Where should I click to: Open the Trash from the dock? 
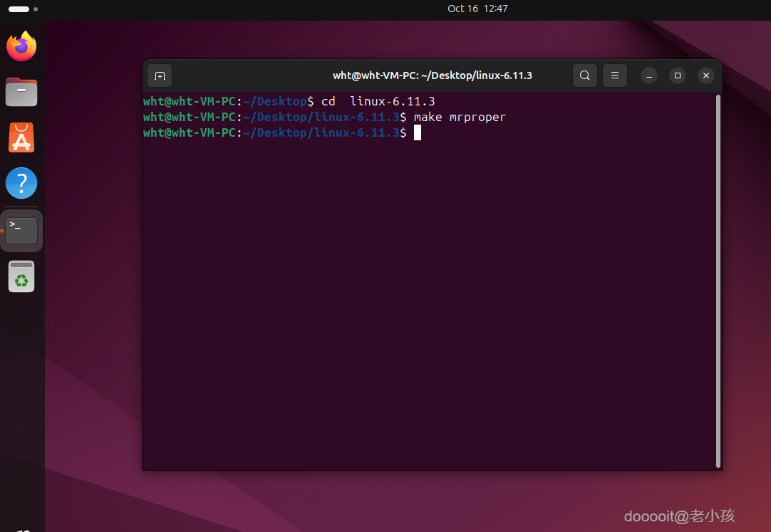point(21,276)
